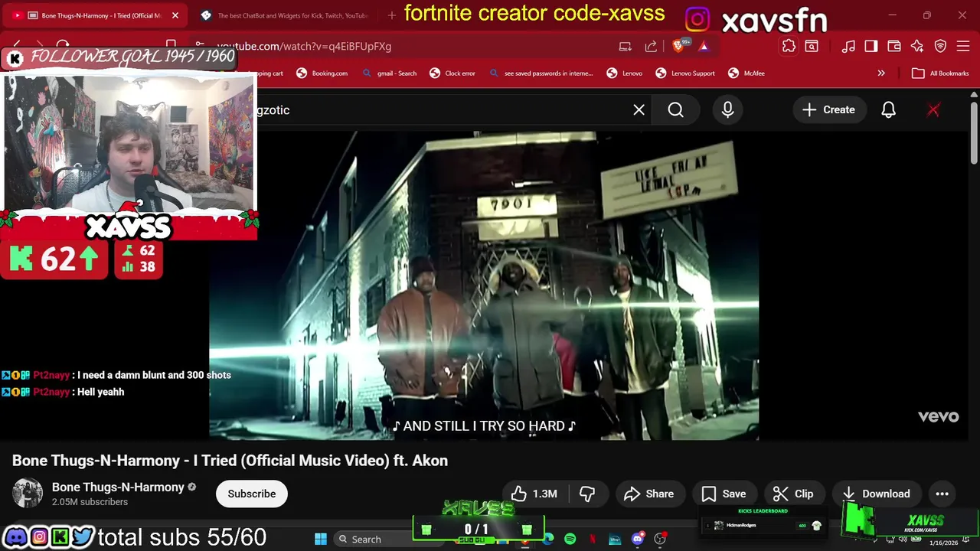Screen dimensions: 980x551
Task: Click the share arrow icon in address bar
Action: (651, 47)
